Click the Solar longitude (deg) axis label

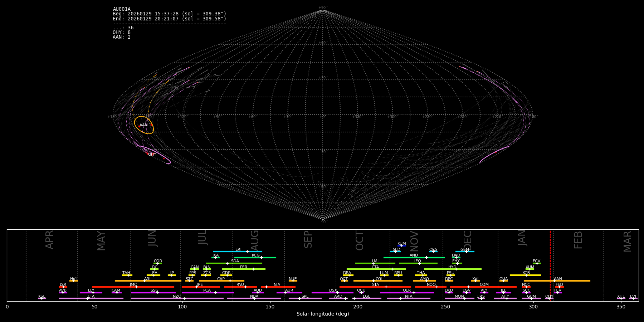pyautogui.click(x=323, y=314)
